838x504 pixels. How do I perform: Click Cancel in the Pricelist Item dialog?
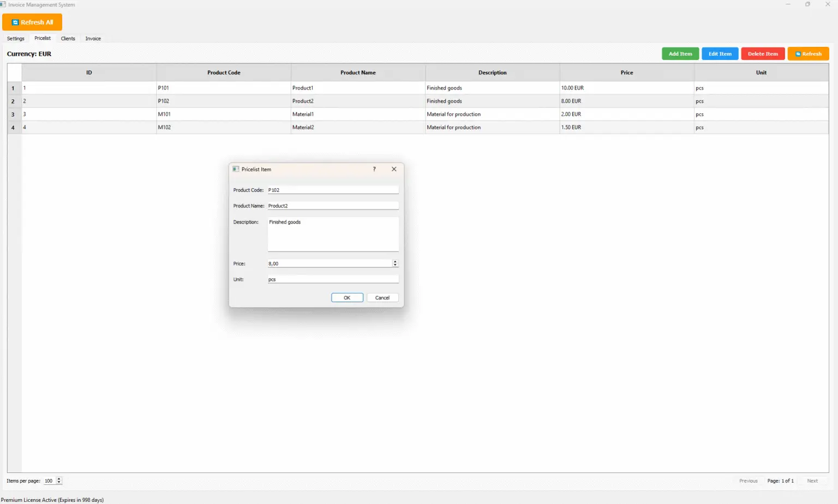[382, 298]
